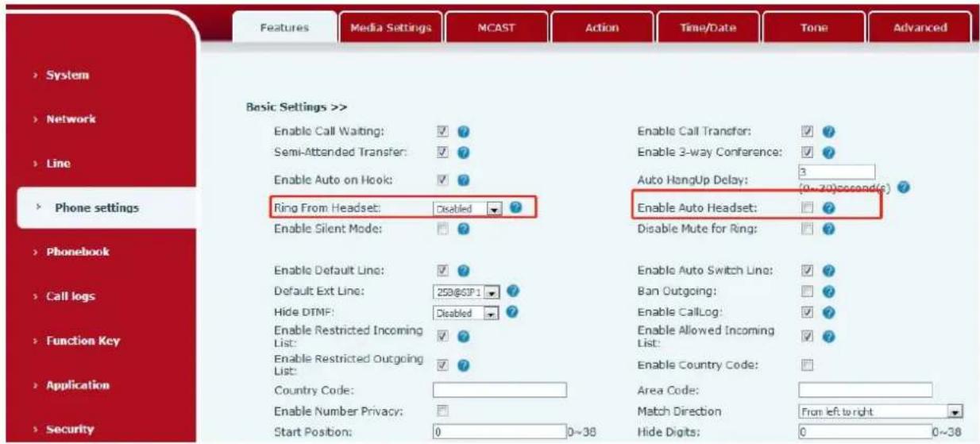Toggle Enable Auto on Hook checkbox
This screenshot has width=980, height=444.
click(442, 180)
